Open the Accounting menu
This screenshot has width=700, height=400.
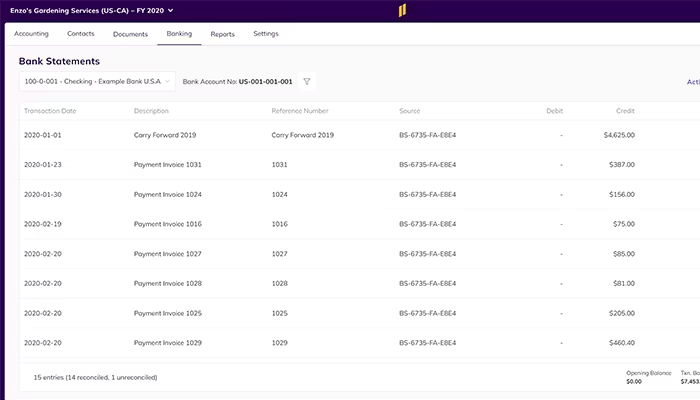click(31, 34)
